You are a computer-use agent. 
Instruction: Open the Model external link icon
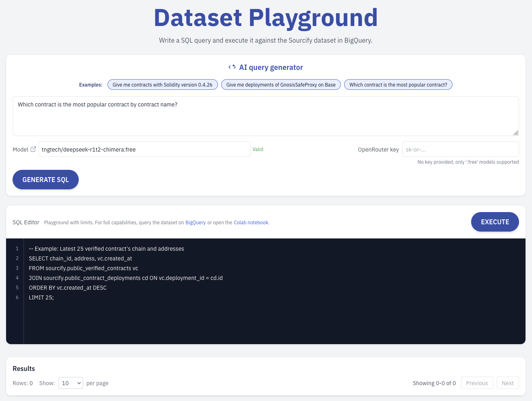click(x=33, y=149)
